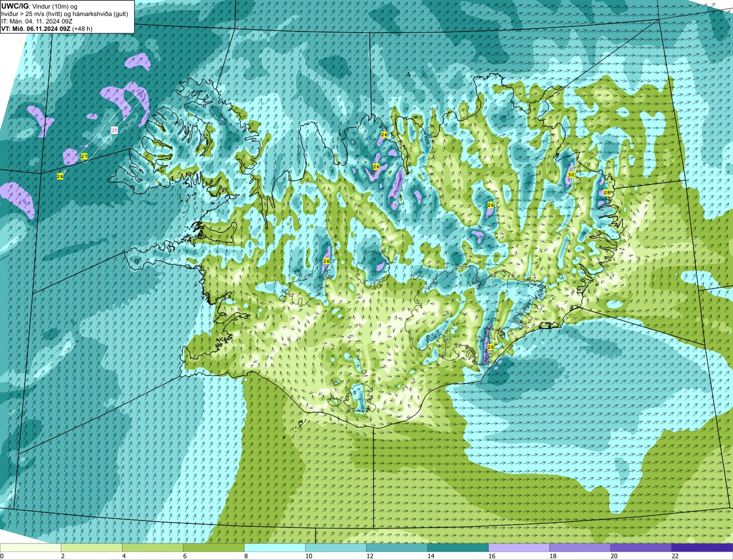The width and height of the screenshot is (733, 560).
Task: Click the 14–16 m/s dark teal swatch
Action: coord(458,547)
